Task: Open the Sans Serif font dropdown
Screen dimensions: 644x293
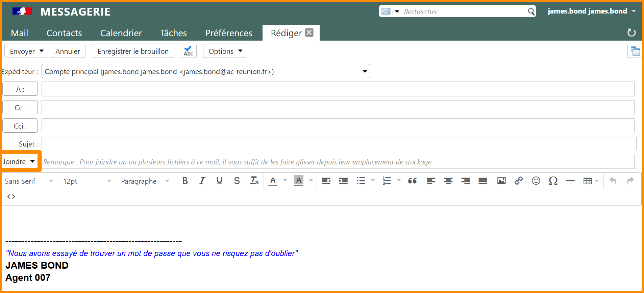Action: tap(29, 181)
